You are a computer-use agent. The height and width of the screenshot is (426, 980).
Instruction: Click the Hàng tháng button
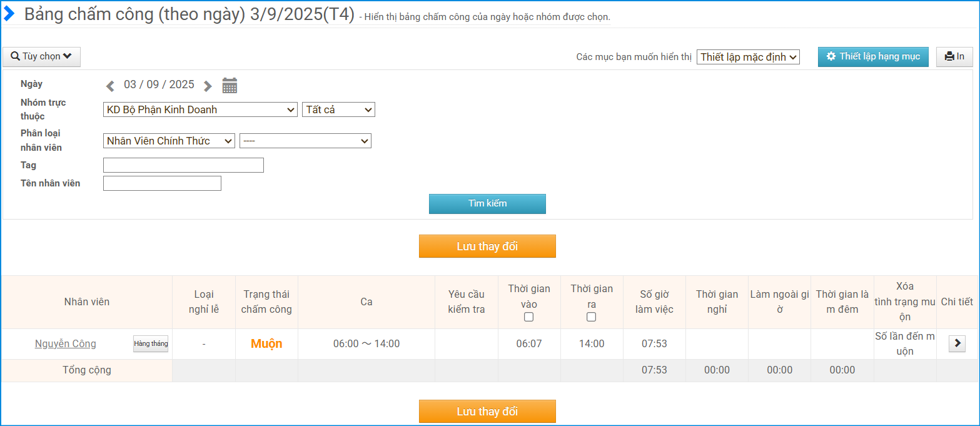pyautogui.click(x=151, y=343)
